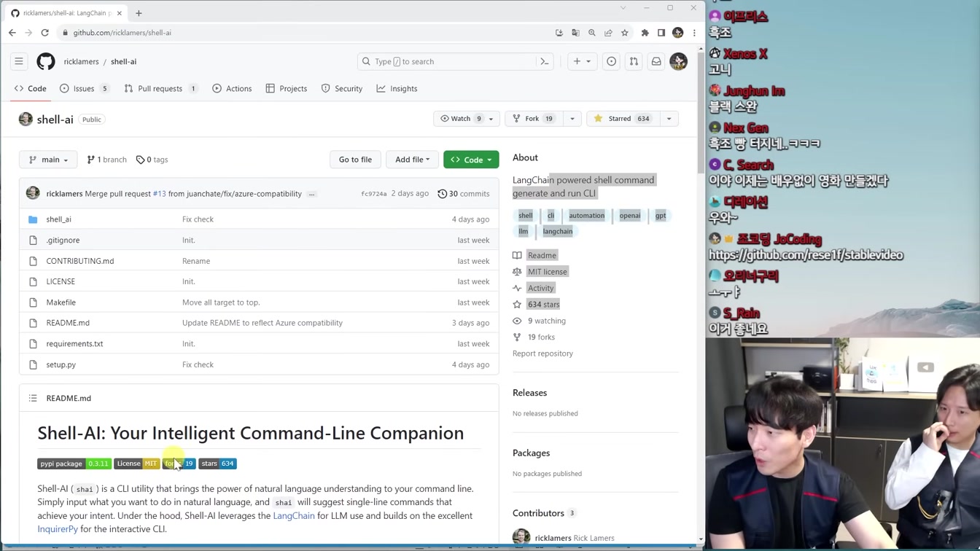The width and height of the screenshot is (980, 551).
Task: Open the browser extensions puzzle icon
Action: click(x=645, y=33)
